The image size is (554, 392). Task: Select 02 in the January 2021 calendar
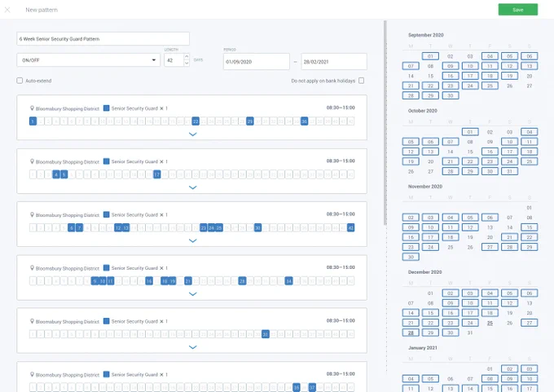509,368
